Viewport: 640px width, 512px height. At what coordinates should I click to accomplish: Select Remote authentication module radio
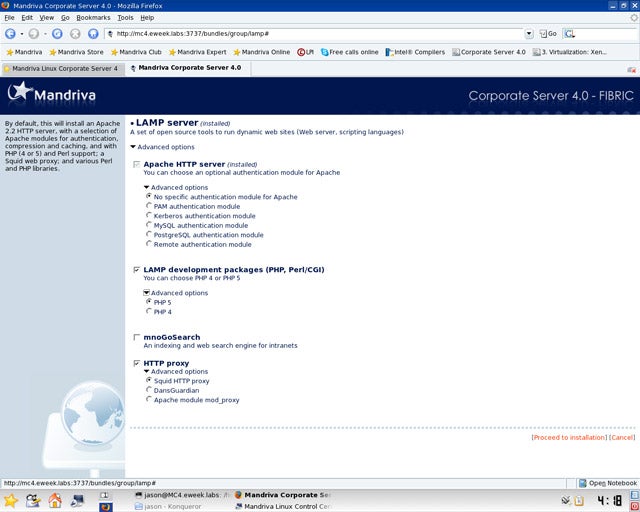point(149,243)
